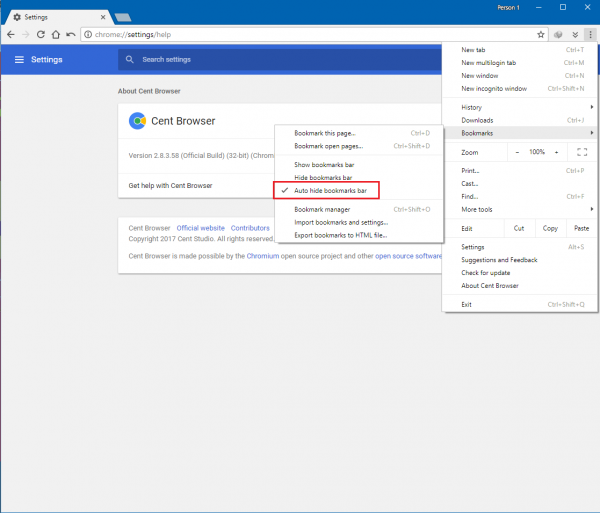Expand the History submenu
This screenshot has height=513, width=600.
520,107
